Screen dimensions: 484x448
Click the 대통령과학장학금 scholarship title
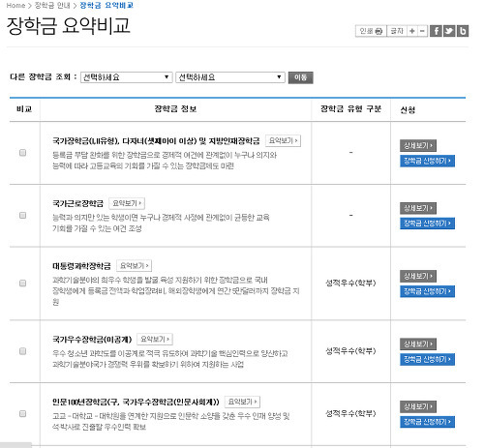click(x=81, y=266)
